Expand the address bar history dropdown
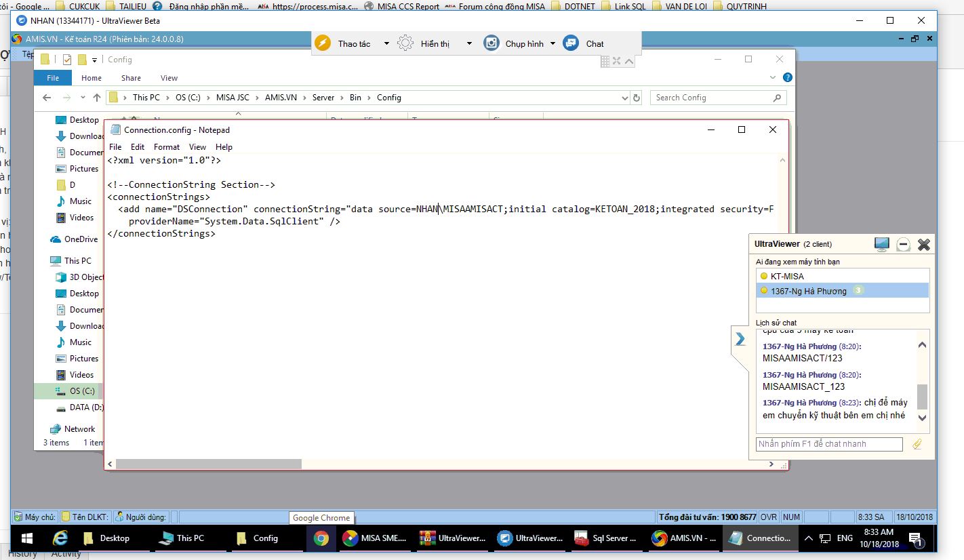Image resolution: width=964 pixels, height=560 pixels. [x=625, y=98]
